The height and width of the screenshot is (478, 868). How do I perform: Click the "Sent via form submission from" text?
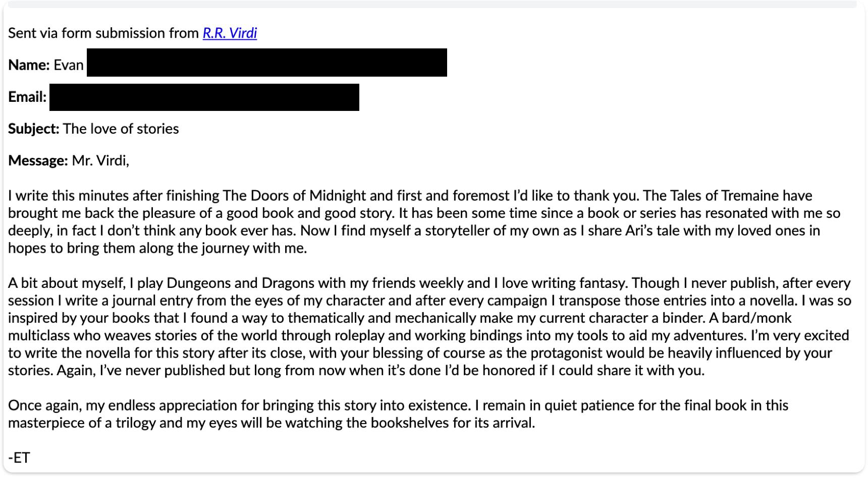pos(103,33)
